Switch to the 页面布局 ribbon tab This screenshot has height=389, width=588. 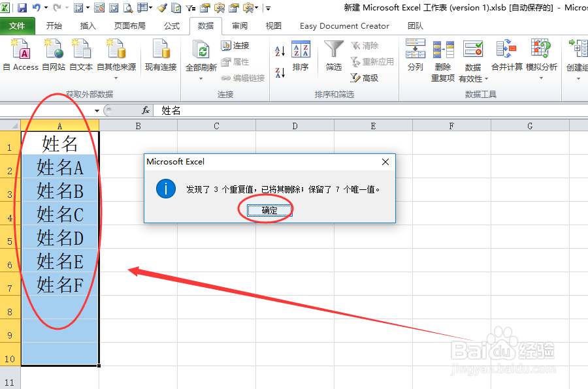click(130, 26)
